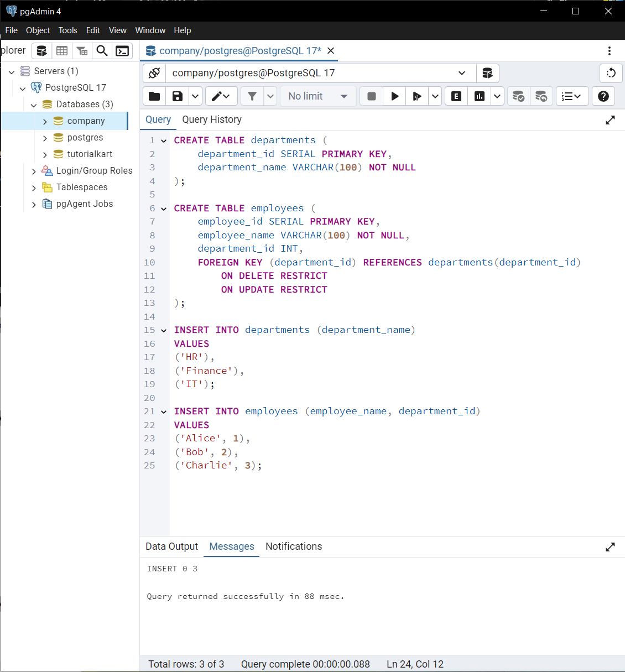Image resolution: width=625 pixels, height=672 pixels.
Task: Open the No limit rows dropdown
Action: point(318,96)
